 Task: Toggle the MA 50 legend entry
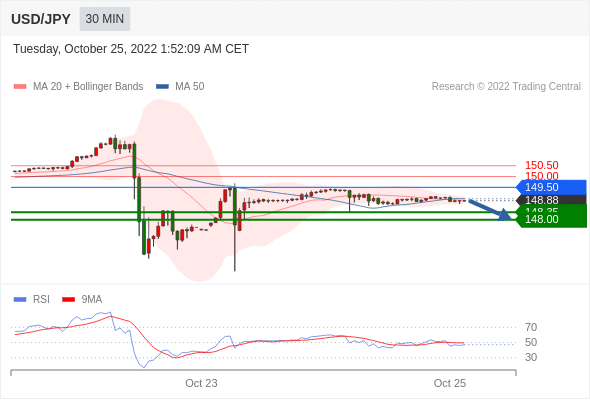click(180, 86)
